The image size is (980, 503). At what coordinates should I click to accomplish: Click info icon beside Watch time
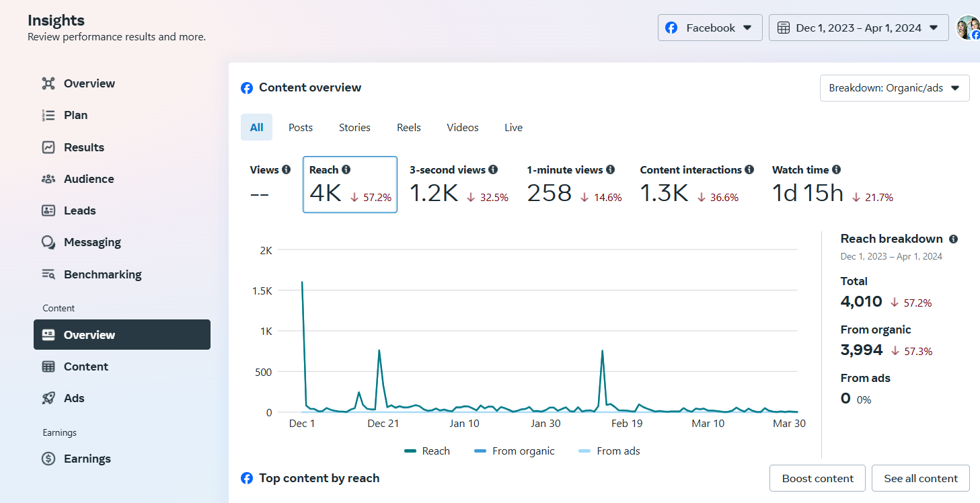836,170
